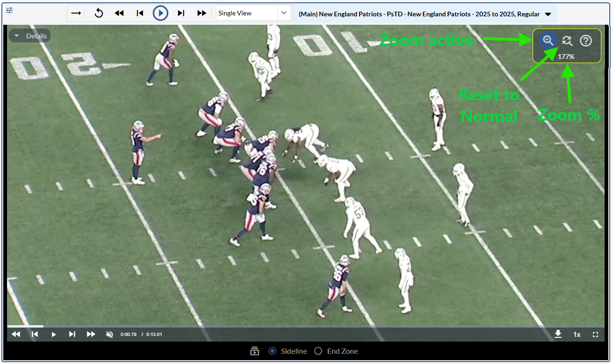Image resolution: width=613 pixels, height=364 pixels.
Task: Change the 1x playback speed
Action: pos(577,334)
